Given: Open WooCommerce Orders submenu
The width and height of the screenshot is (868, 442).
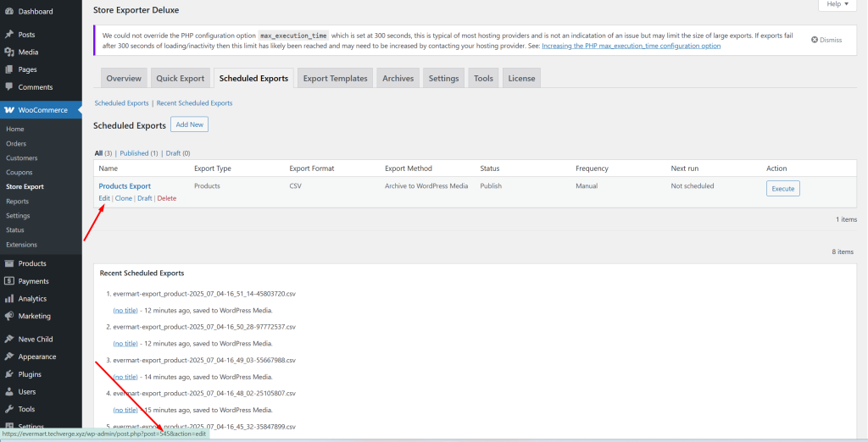Looking at the screenshot, I should click(x=16, y=143).
